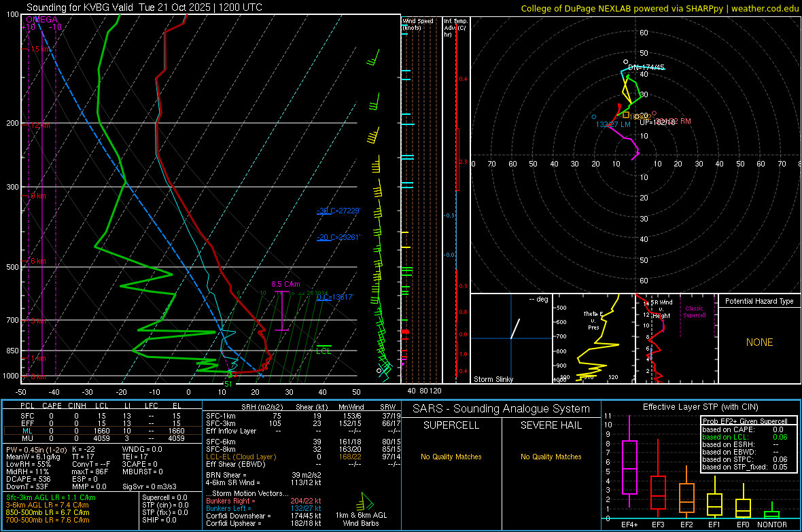This screenshot has height=532, width=802.
Task: Click the DownT = 53F value
Action: 27,486
